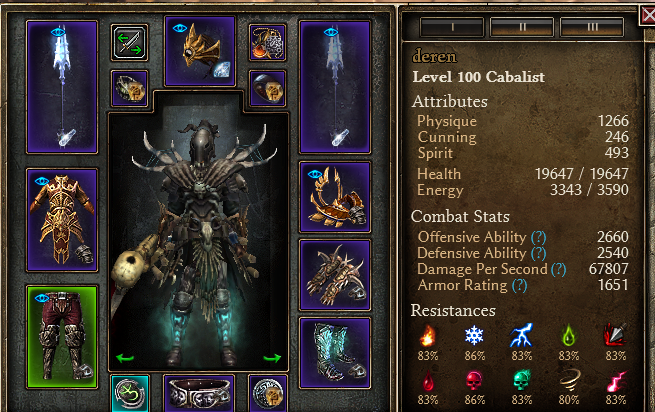Select the amulet necklace slot
The height and width of the screenshot is (412, 655).
pyautogui.click(x=267, y=43)
